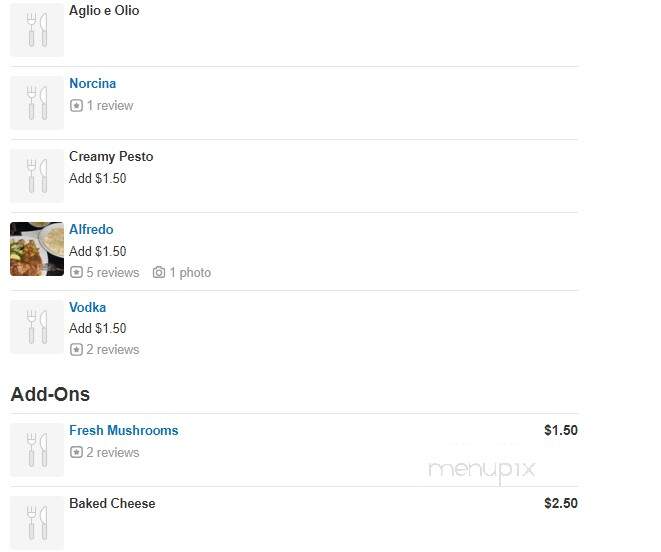View the 1 photo of Alfredo
The width and height of the screenshot is (661, 552).
(190, 272)
